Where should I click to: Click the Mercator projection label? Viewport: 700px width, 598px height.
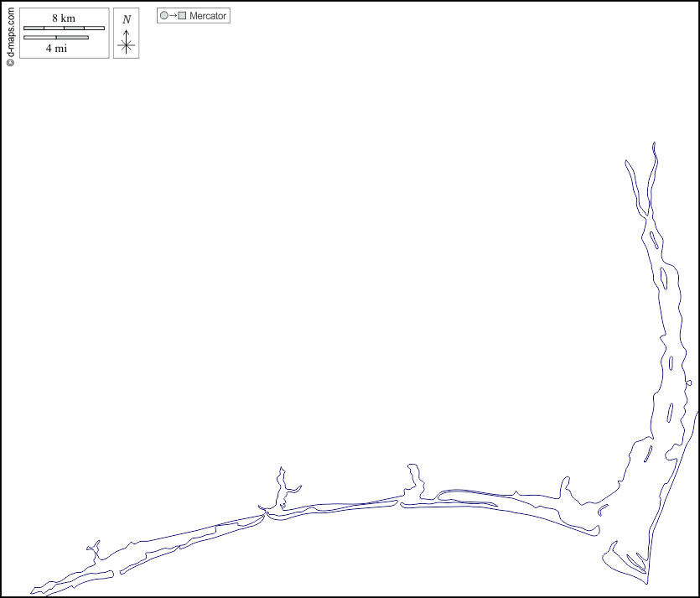(x=208, y=16)
